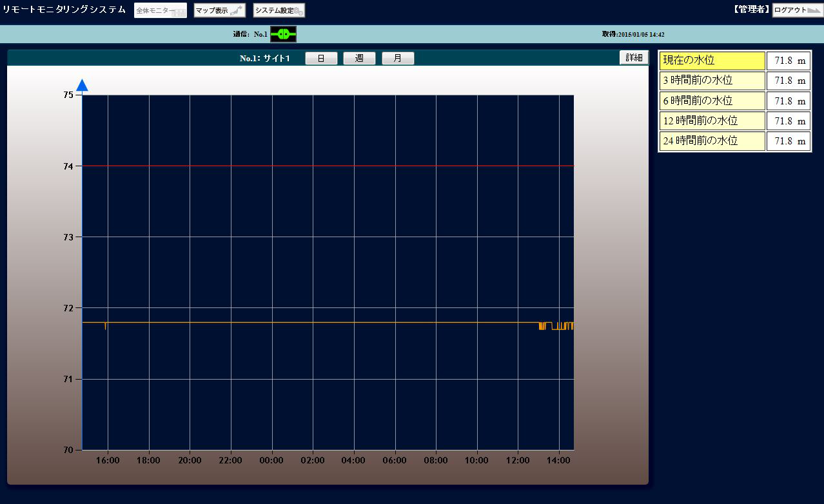Screen dimensions: 824x504
Task: Click the 【管理者】 user label
Action: click(752, 10)
